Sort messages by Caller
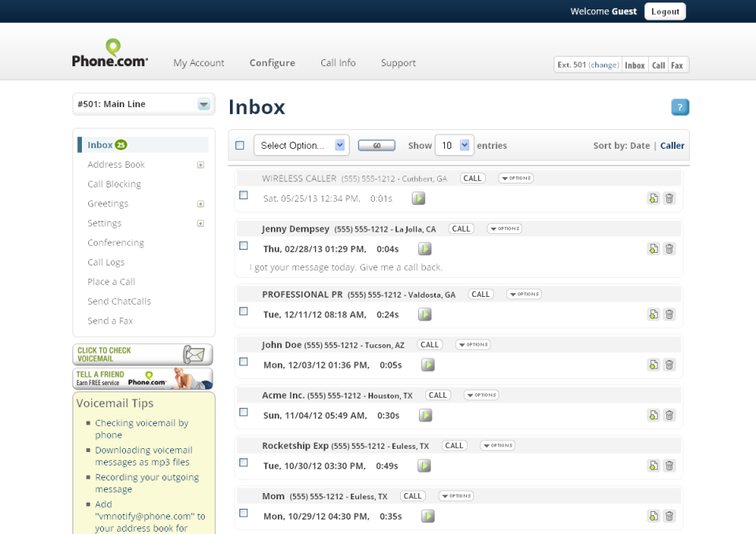Viewport: 756px width, 534px height. click(670, 145)
